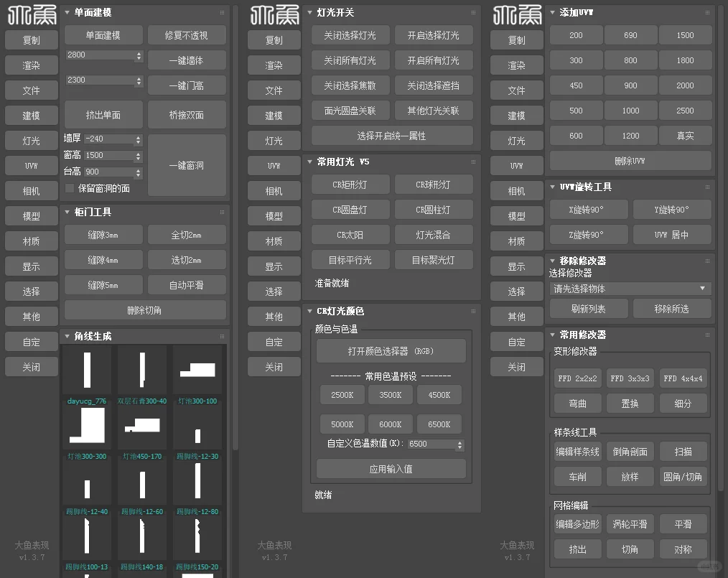Adjust the 窗高 spinner arrows
This screenshot has height=578, width=728.
coord(139,157)
